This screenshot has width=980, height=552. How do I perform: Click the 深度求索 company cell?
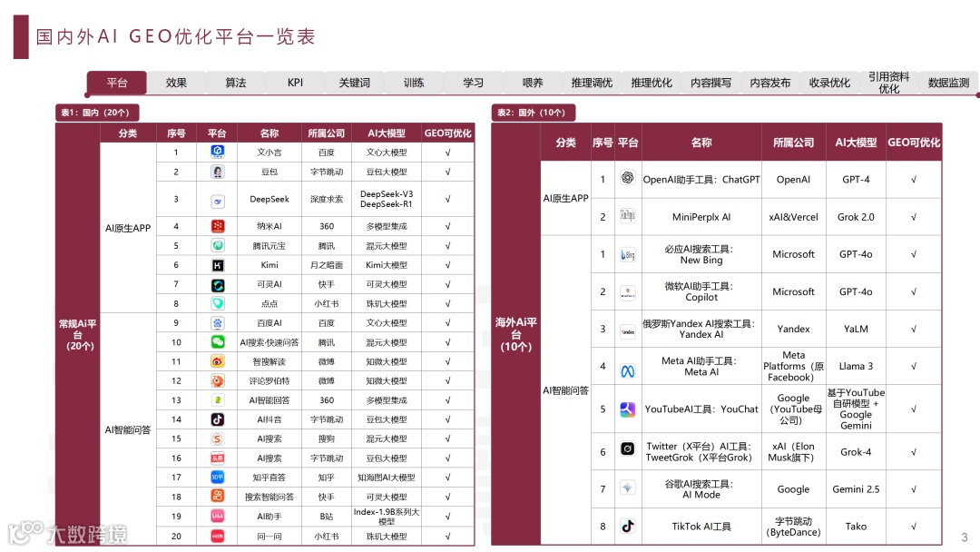327,200
